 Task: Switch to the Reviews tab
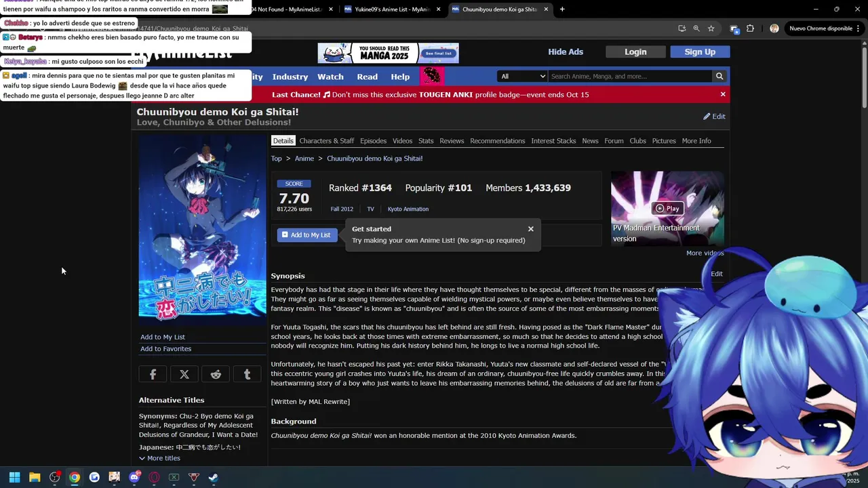click(x=452, y=141)
